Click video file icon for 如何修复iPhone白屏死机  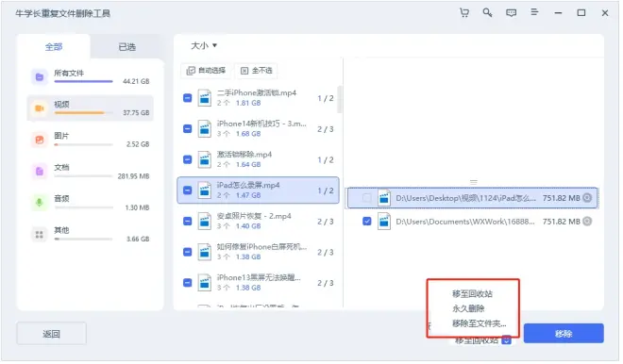click(205, 252)
